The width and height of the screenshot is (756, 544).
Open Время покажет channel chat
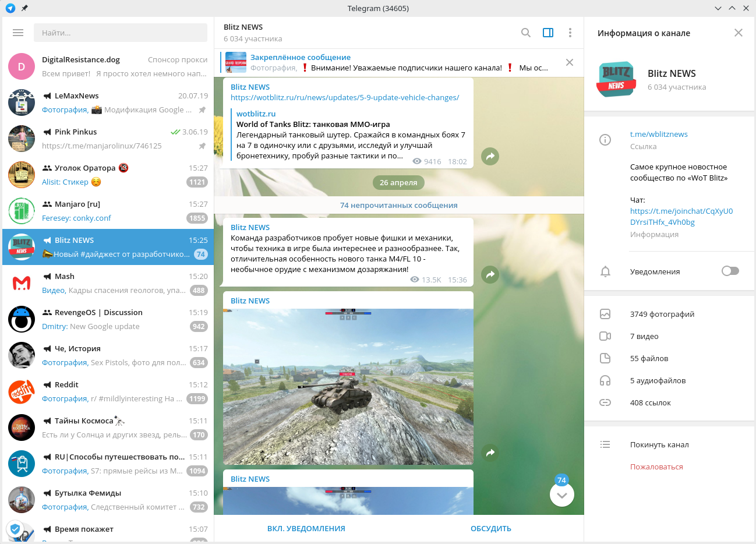tap(108, 531)
